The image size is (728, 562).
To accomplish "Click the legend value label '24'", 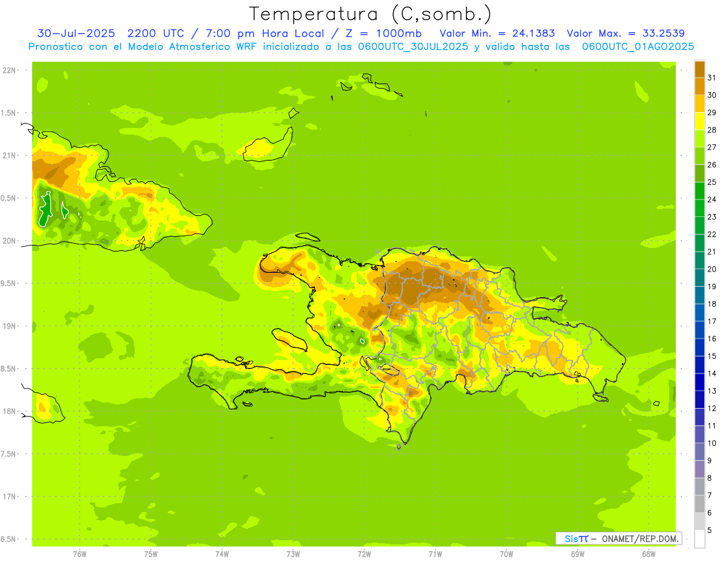I will [712, 199].
